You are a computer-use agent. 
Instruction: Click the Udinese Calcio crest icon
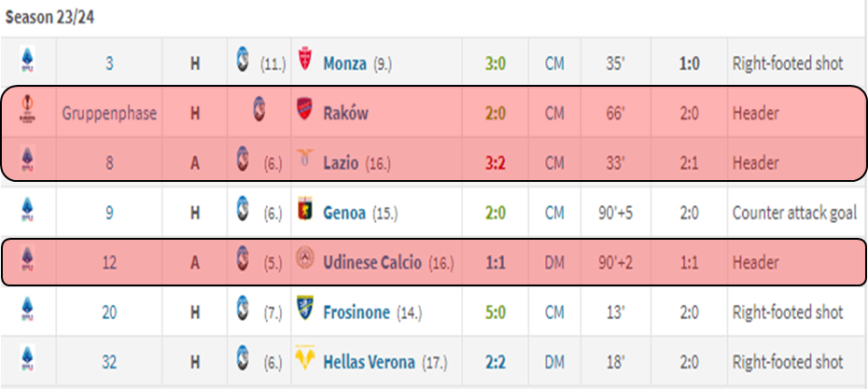click(x=305, y=258)
